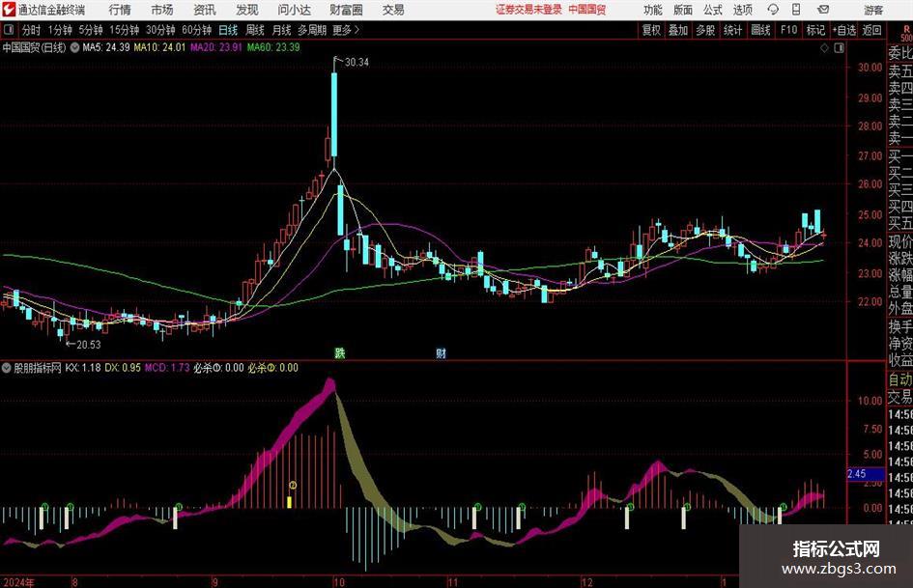Open the 市场 menu
The image size is (913, 588).
click(x=162, y=10)
